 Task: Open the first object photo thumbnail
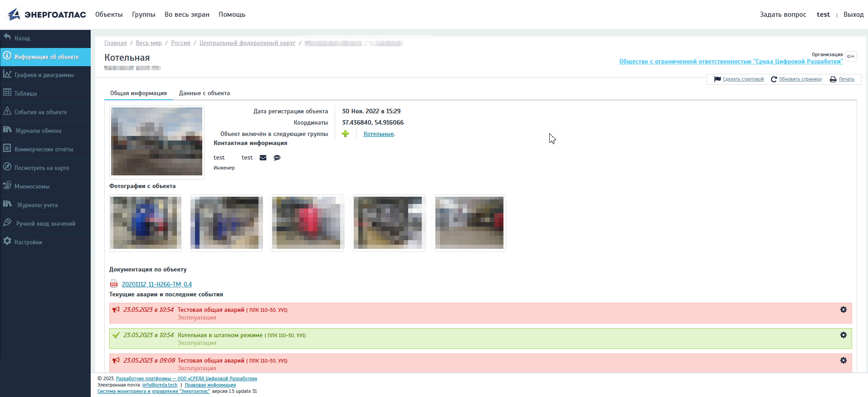point(146,223)
